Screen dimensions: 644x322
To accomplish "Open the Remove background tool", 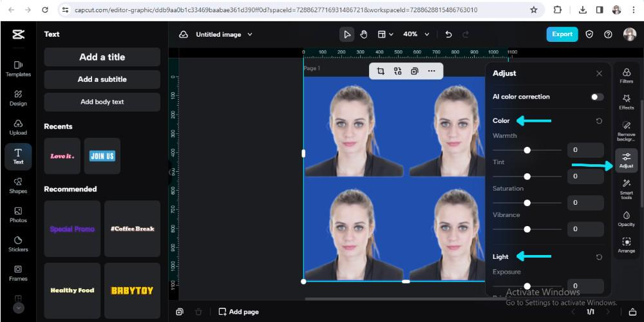I will pos(627,131).
